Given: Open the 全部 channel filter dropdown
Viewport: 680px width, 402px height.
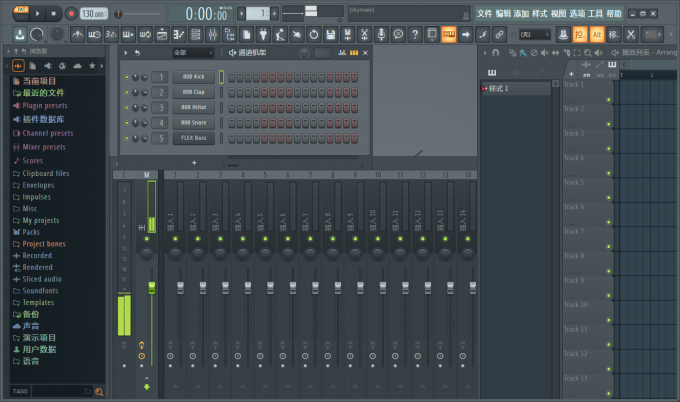Looking at the screenshot, I should (193, 52).
